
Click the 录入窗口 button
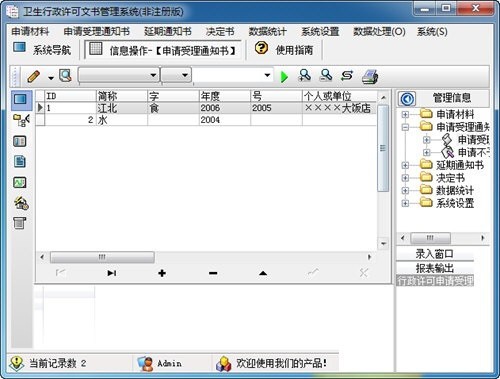(435, 254)
